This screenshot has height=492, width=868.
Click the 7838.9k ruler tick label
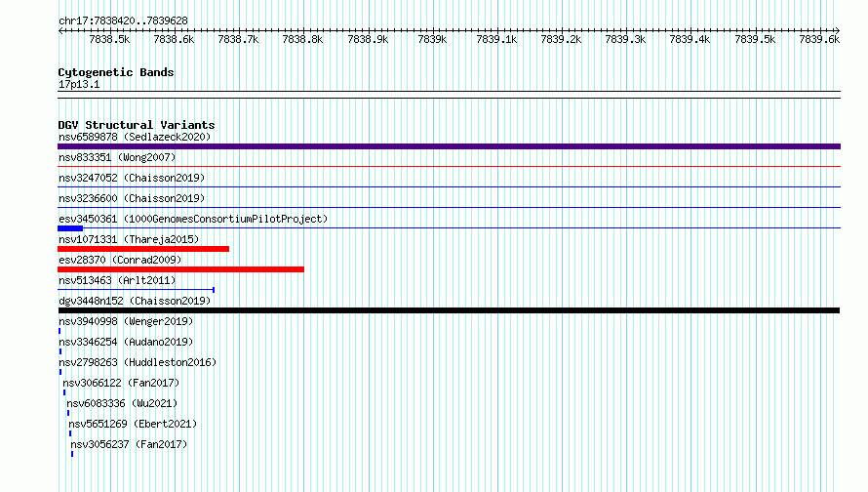point(368,39)
